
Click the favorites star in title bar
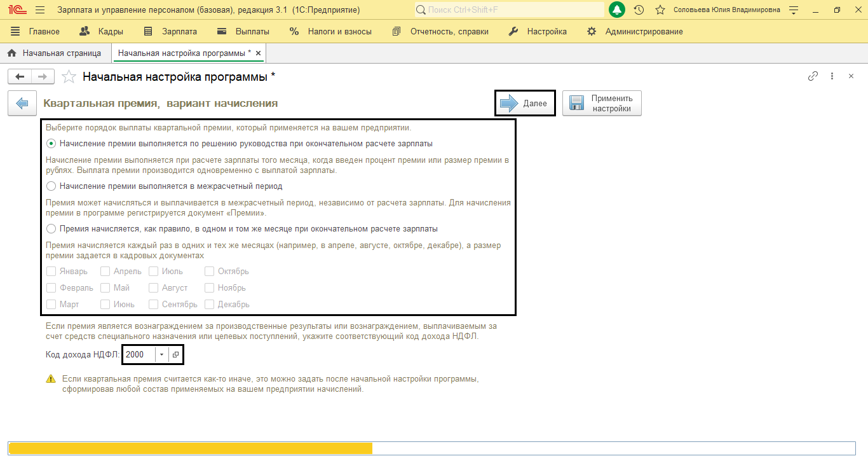(660, 10)
